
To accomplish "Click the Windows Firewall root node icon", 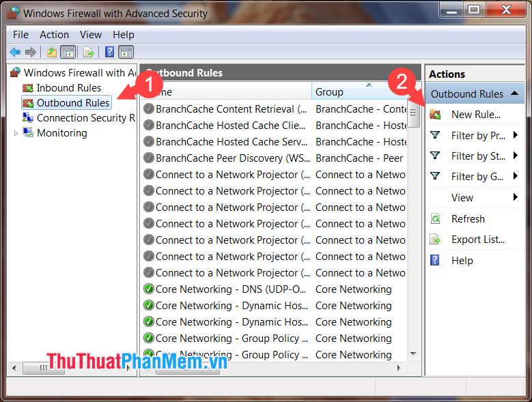I will [15, 72].
